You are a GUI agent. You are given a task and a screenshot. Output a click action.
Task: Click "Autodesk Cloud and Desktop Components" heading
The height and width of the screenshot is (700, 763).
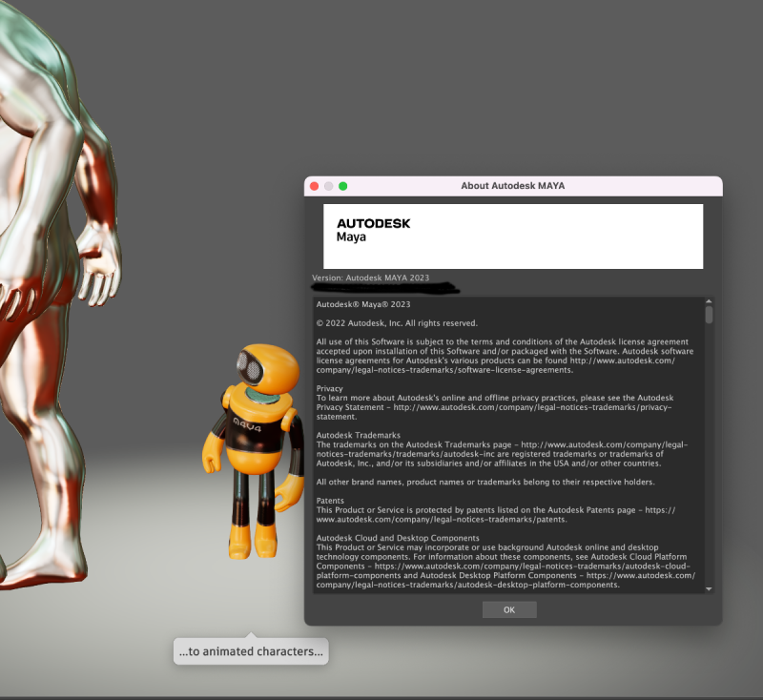(398, 538)
